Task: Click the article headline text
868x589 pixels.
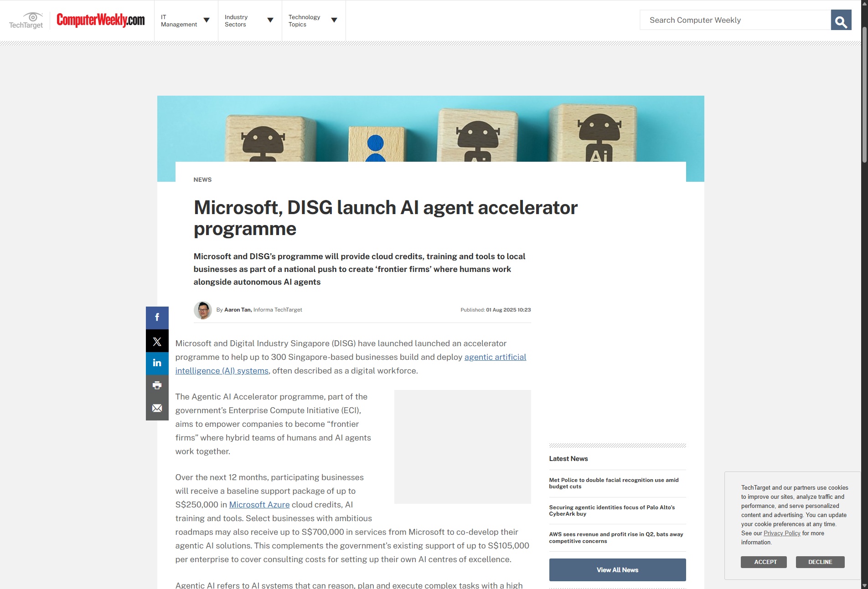Action: tap(385, 218)
